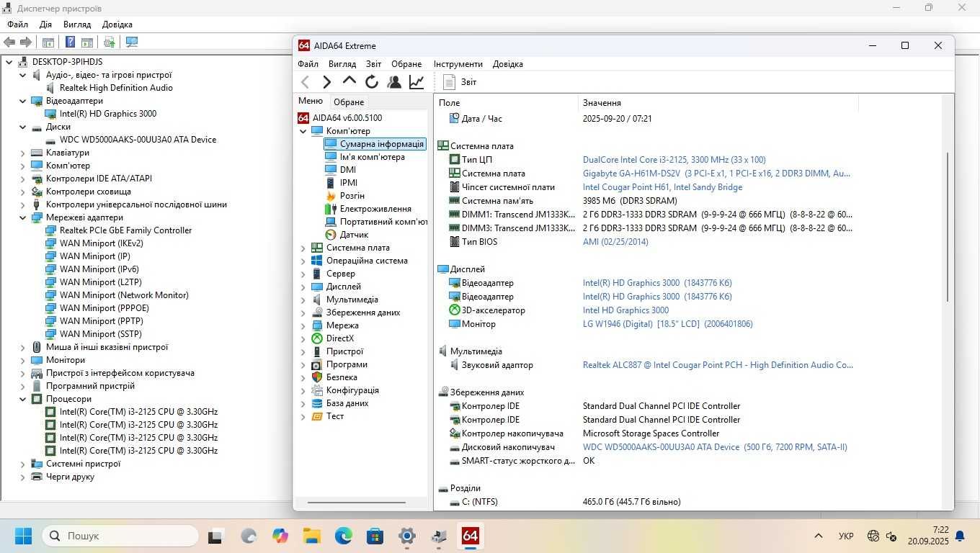Screen dimensions: 980x553
Task: Click AIDA64 details pane vertical scrollbar
Action: 948,227
